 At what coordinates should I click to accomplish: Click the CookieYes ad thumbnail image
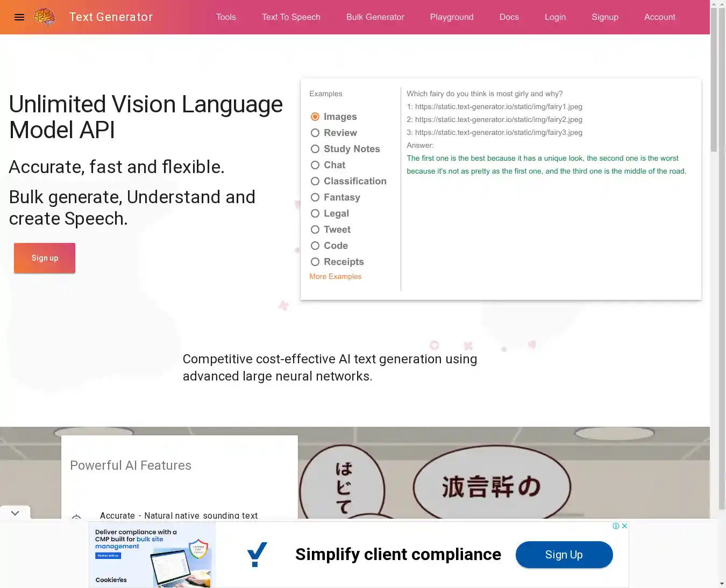pyautogui.click(x=153, y=555)
